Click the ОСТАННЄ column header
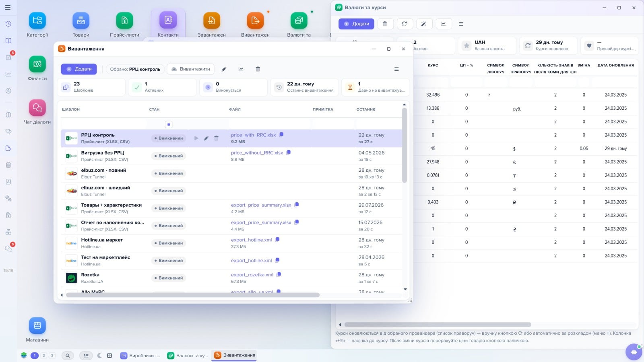The height and width of the screenshot is (362, 644). (366, 109)
